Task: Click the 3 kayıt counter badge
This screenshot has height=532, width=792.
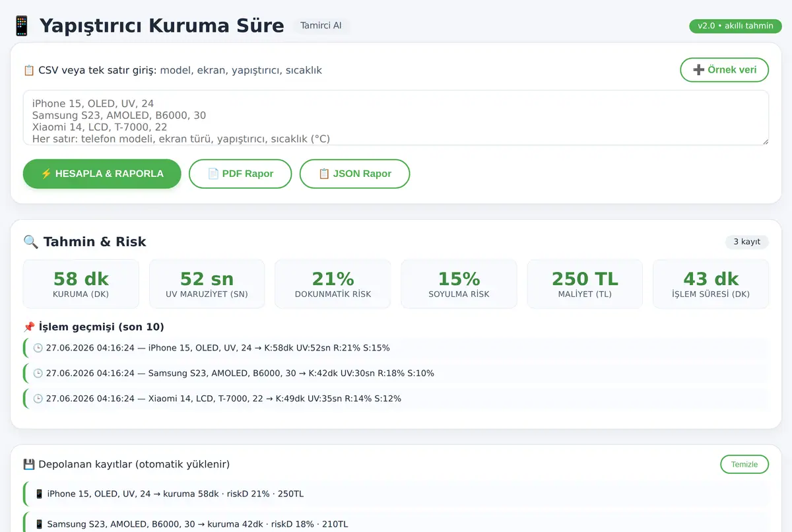Action: tap(747, 242)
